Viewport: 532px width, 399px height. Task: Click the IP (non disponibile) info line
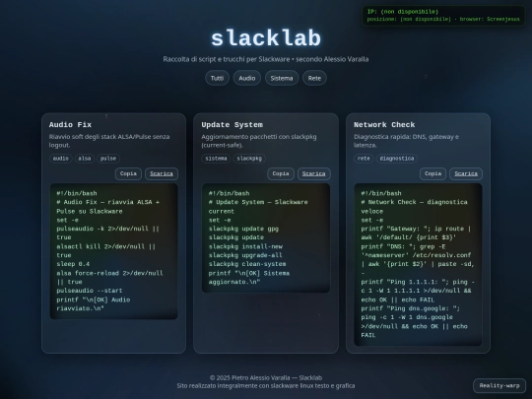point(403,12)
